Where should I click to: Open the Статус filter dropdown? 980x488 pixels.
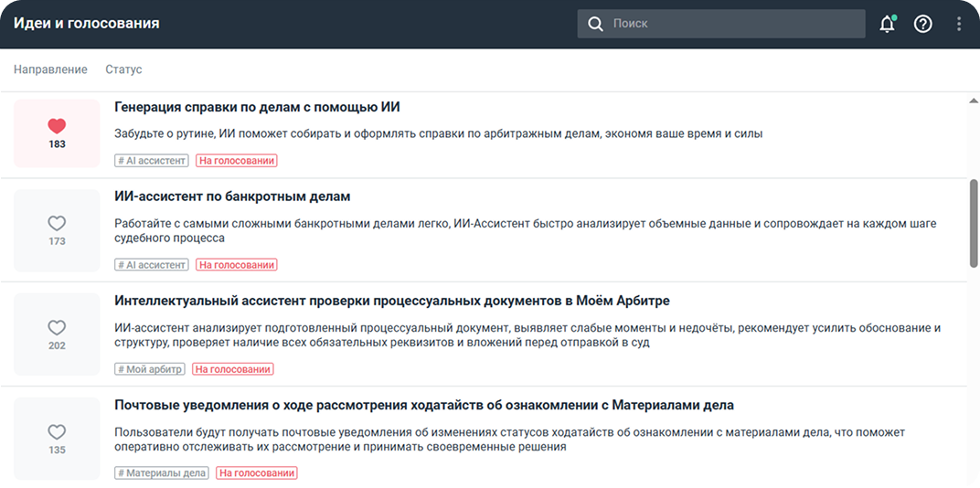[123, 69]
